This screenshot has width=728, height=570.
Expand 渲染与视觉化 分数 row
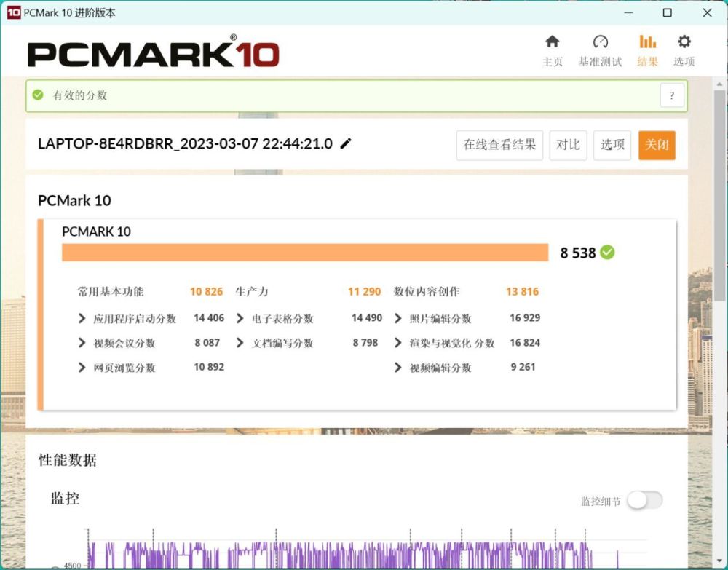pyautogui.click(x=398, y=343)
